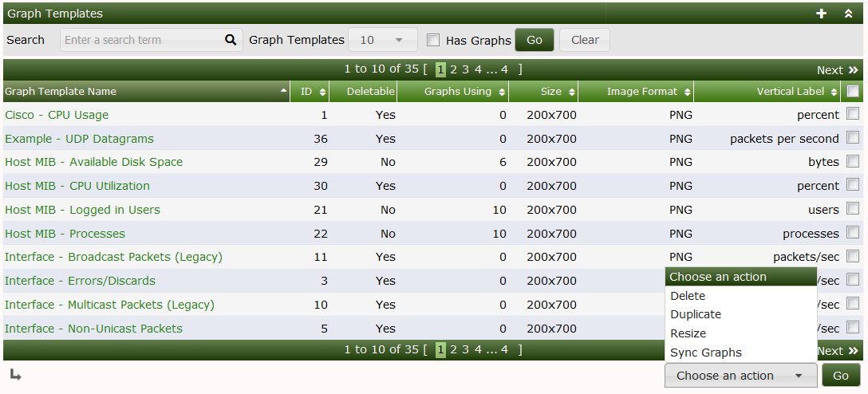Choose Resize from the action list
Image resolution: width=868 pixels, height=394 pixels.
[x=740, y=333]
